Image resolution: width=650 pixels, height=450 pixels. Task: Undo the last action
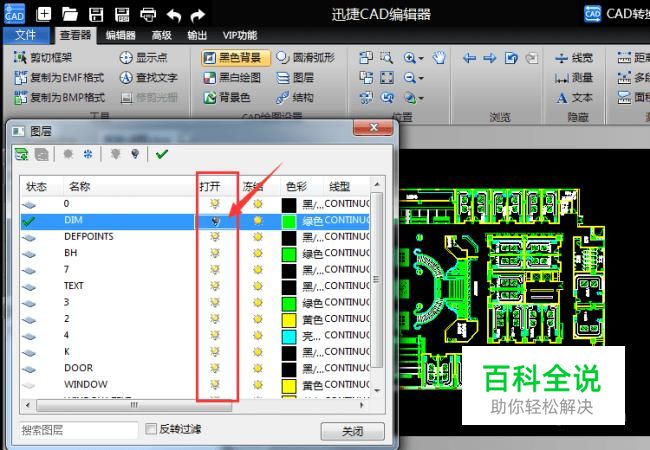pos(174,16)
